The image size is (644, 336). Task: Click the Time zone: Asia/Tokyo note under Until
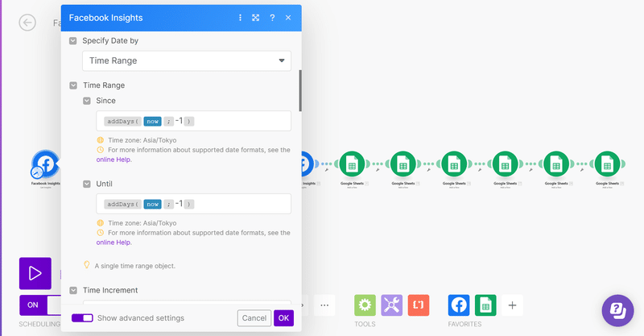(142, 223)
